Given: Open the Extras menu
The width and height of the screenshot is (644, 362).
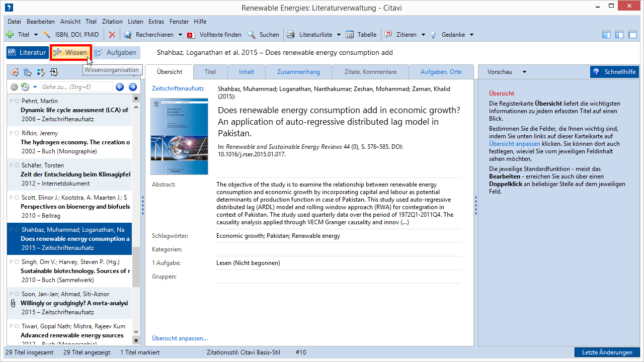Looking at the screenshot, I should click(x=156, y=22).
